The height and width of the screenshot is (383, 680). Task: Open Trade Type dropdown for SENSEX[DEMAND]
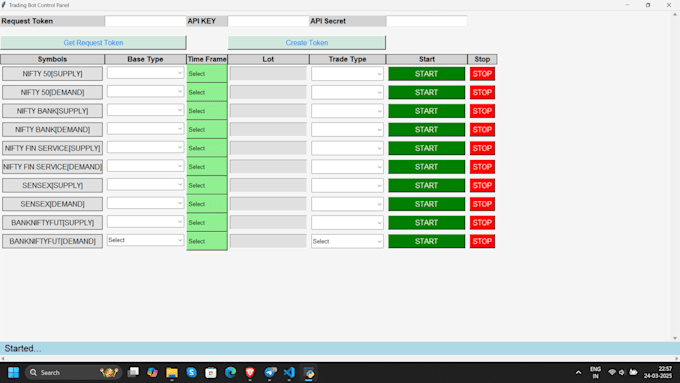click(x=347, y=204)
